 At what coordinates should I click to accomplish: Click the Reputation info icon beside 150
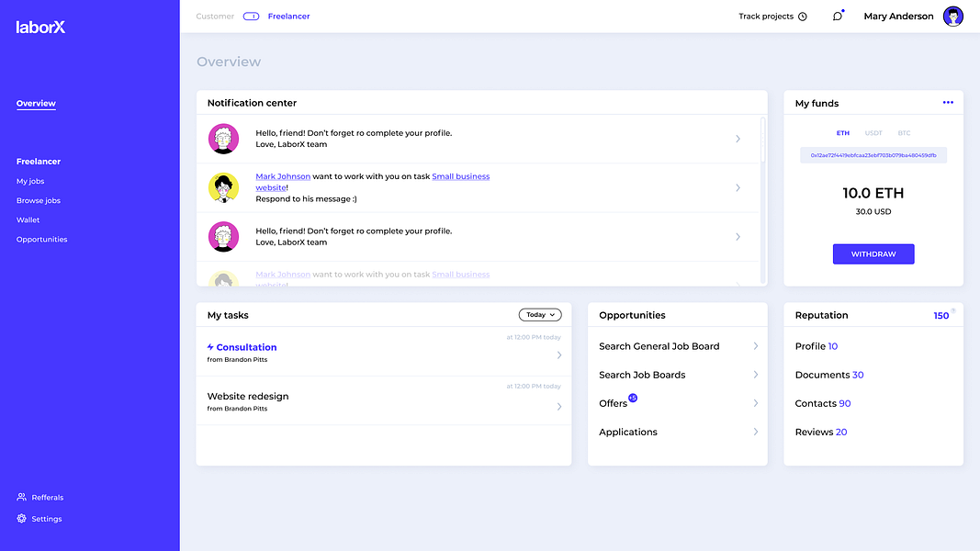click(953, 310)
